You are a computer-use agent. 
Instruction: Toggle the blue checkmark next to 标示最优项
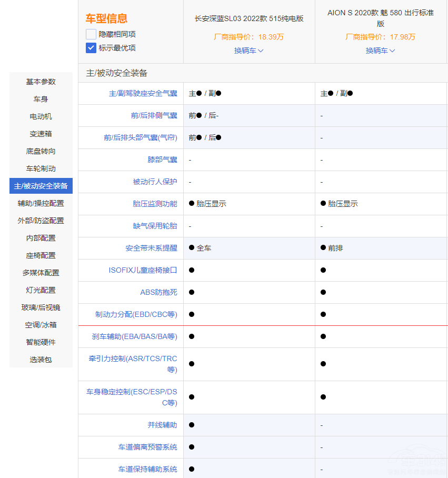point(91,48)
